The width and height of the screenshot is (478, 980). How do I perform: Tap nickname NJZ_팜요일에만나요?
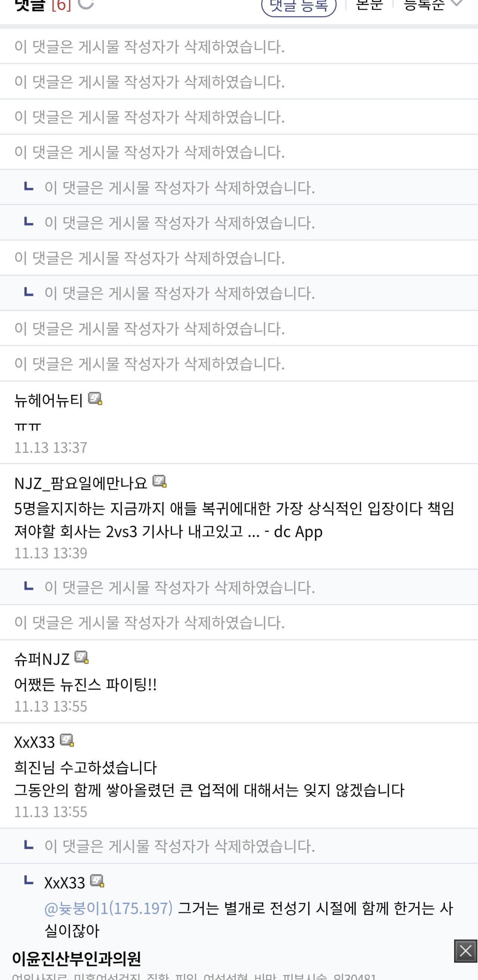(80, 483)
